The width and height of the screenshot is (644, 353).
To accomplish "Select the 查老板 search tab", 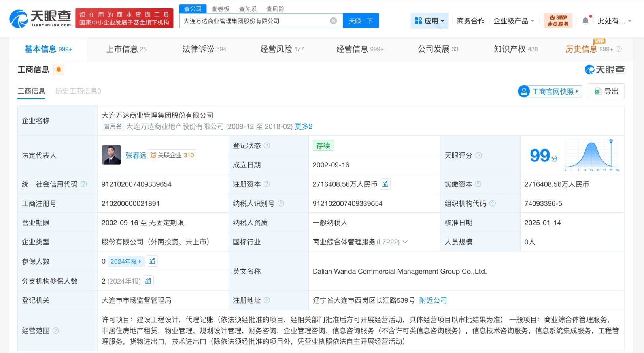I will coord(220,9).
